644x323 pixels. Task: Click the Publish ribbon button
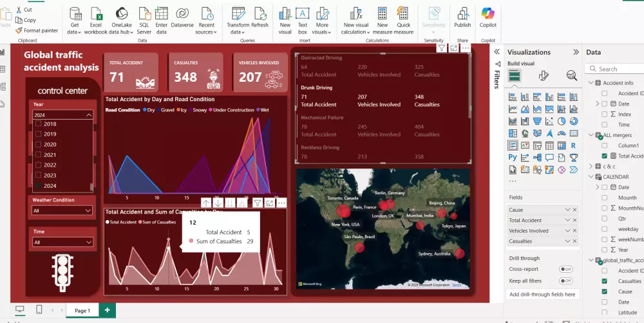(462, 18)
